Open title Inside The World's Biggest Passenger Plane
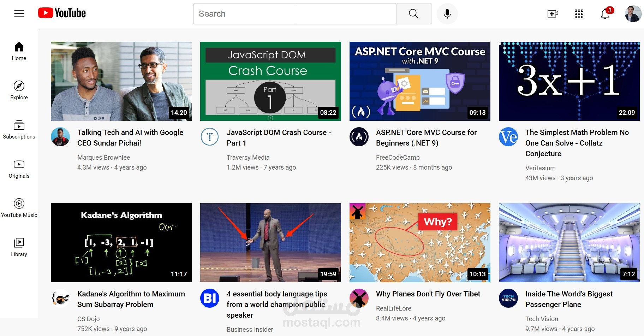The width and height of the screenshot is (644, 336). [x=569, y=299]
